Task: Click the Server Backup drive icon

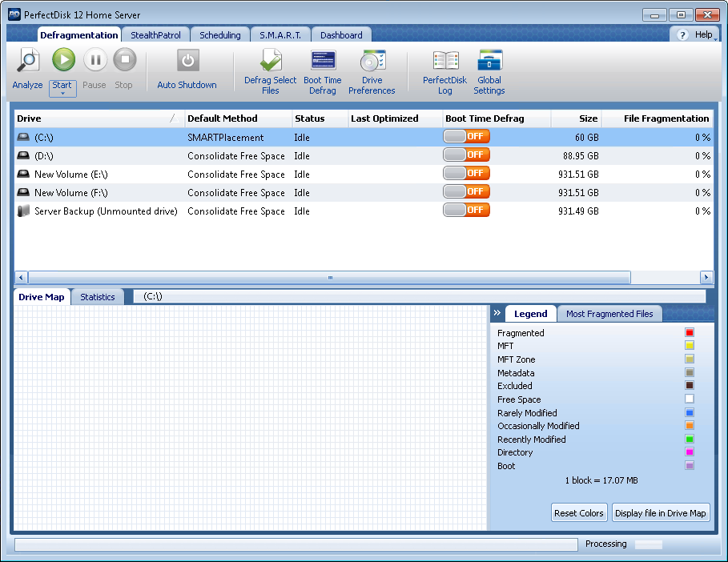Action: point(23,211)
